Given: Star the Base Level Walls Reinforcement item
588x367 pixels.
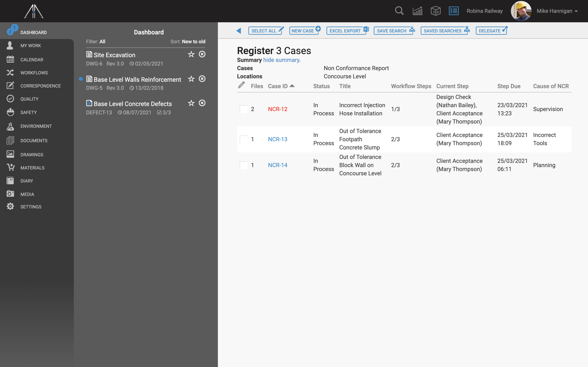Looking at the screenshot, I should (191, 79).
